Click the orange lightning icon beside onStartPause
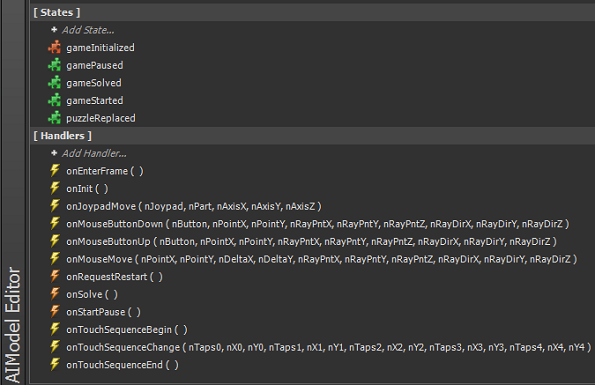This screenshot has height=385, width=595. (55, 312)
